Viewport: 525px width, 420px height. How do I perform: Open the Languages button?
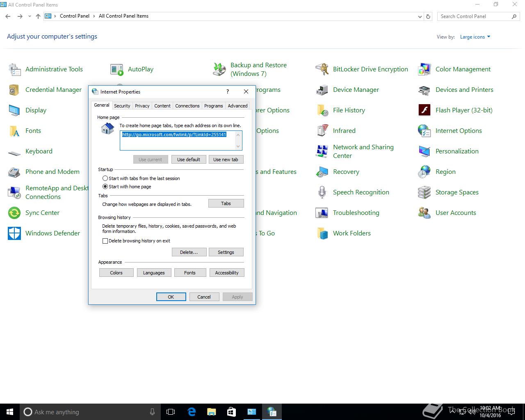154,273
